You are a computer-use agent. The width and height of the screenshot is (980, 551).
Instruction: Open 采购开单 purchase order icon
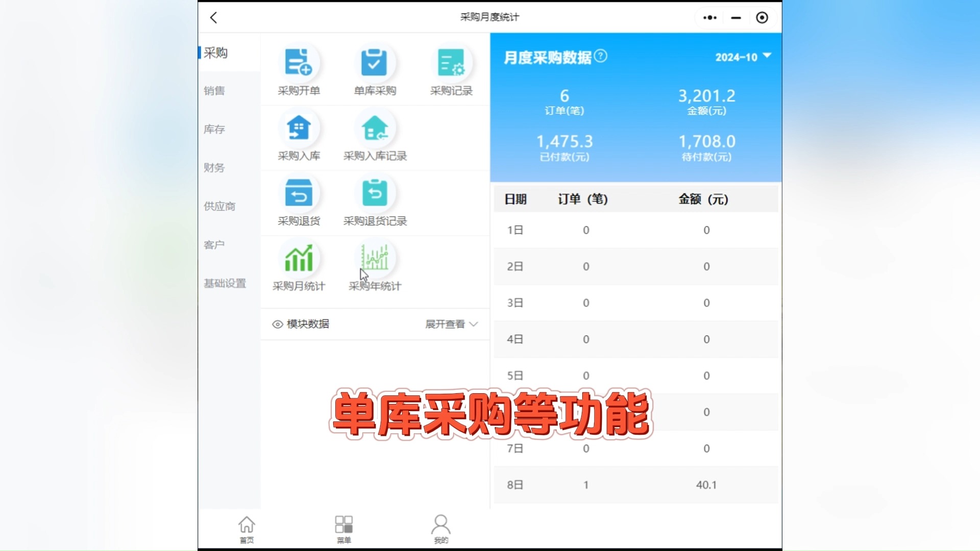299,63
